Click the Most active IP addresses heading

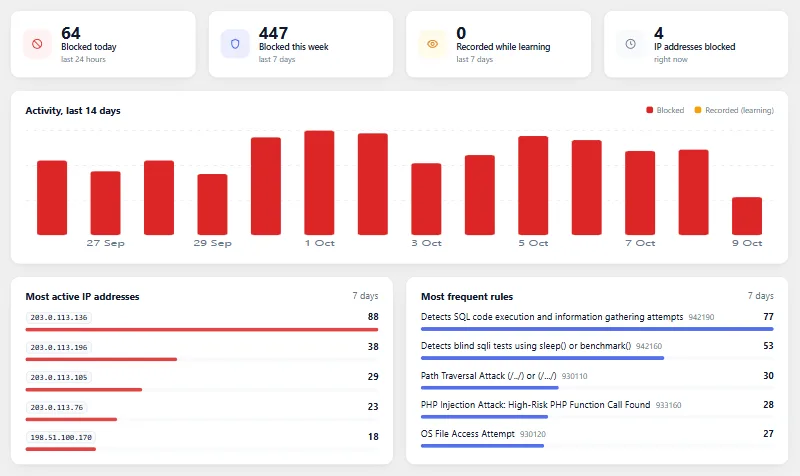click(x=82, y=297)
